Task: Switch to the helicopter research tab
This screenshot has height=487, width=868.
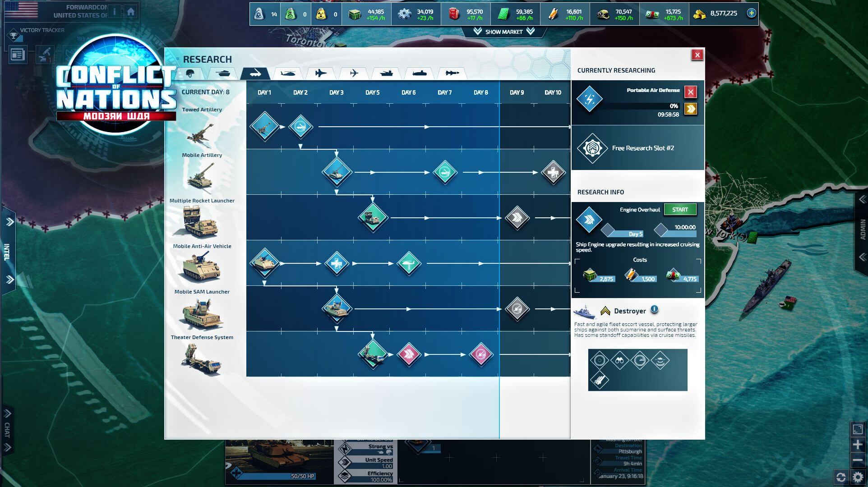Action: click(287, 74)
